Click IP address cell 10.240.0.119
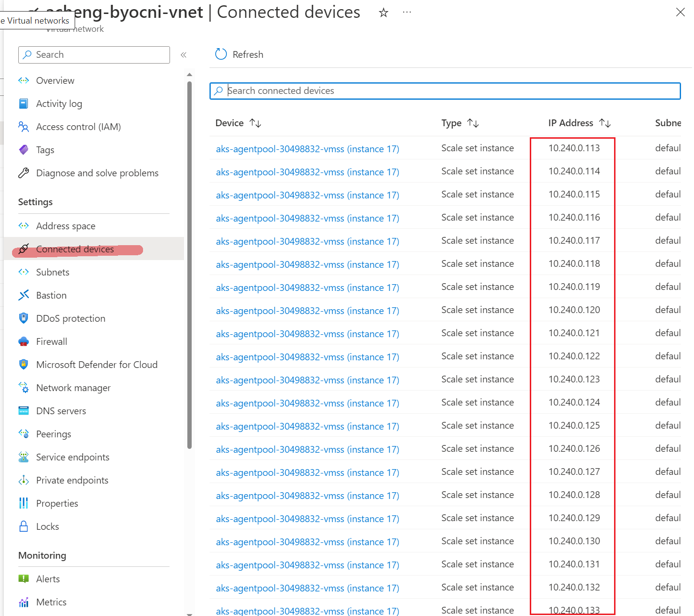 pos(574,287)
